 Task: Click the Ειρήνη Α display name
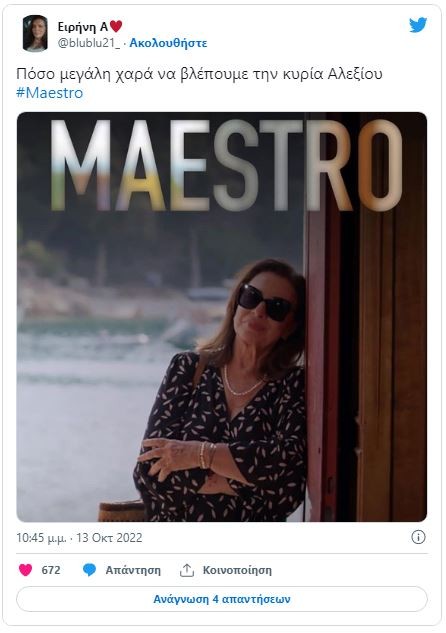pyautogui.click(x=83, y=27)
